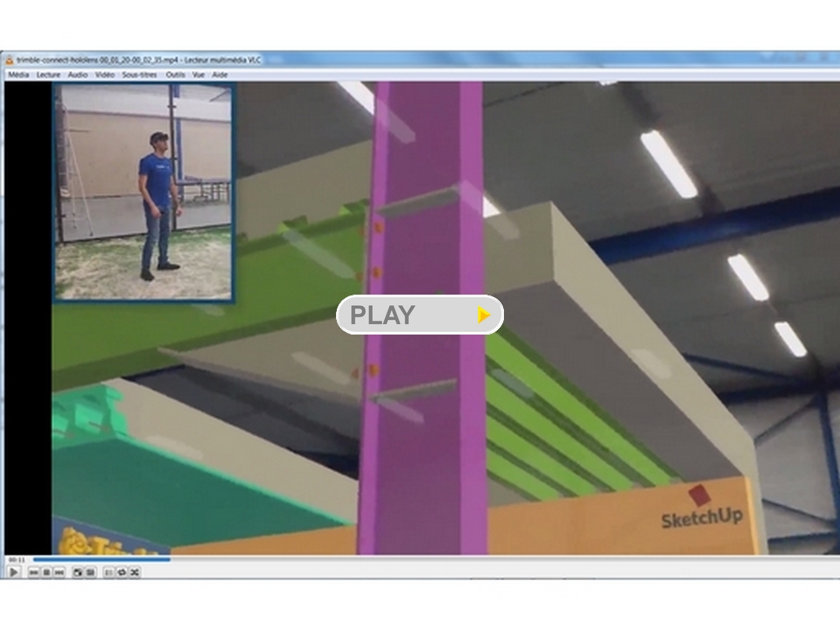Click the large PLAY overlay button
Viewport: 840px width, 630px height.
coord(420,315)
